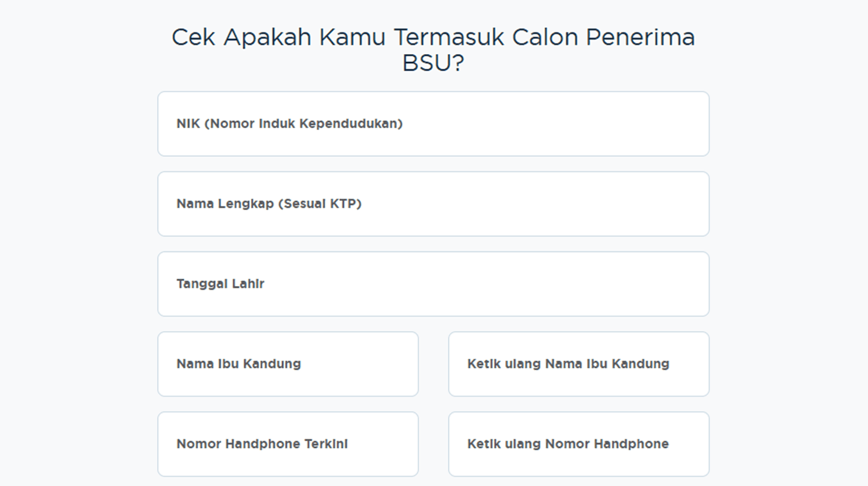The image size is (868, 486).
Task: Select the Ketik ulang Nomor Handphone input
Action: [578, 444]
